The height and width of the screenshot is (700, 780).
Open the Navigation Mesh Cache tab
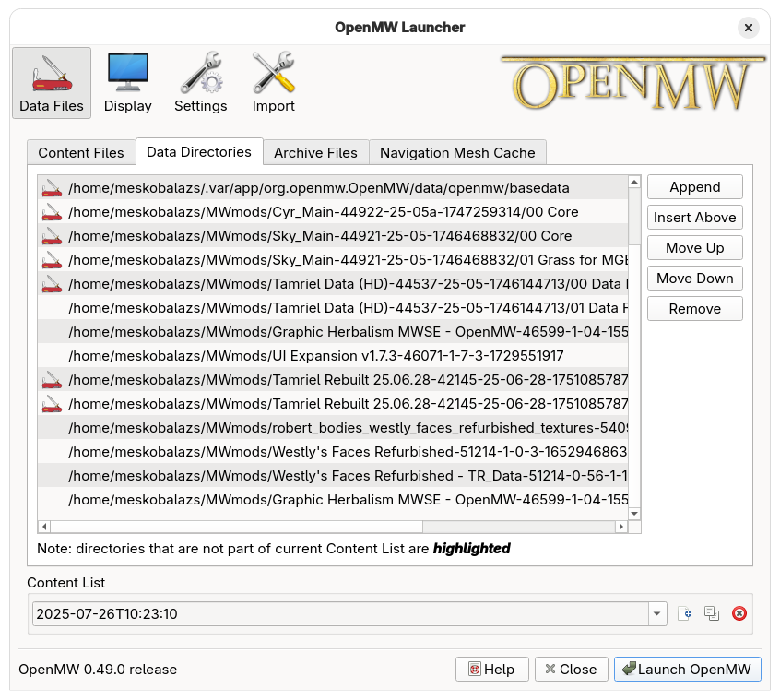457,153
